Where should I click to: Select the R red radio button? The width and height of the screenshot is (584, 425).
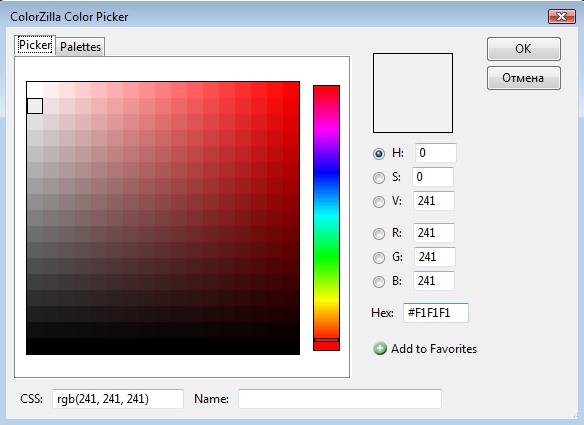(379, 234)
